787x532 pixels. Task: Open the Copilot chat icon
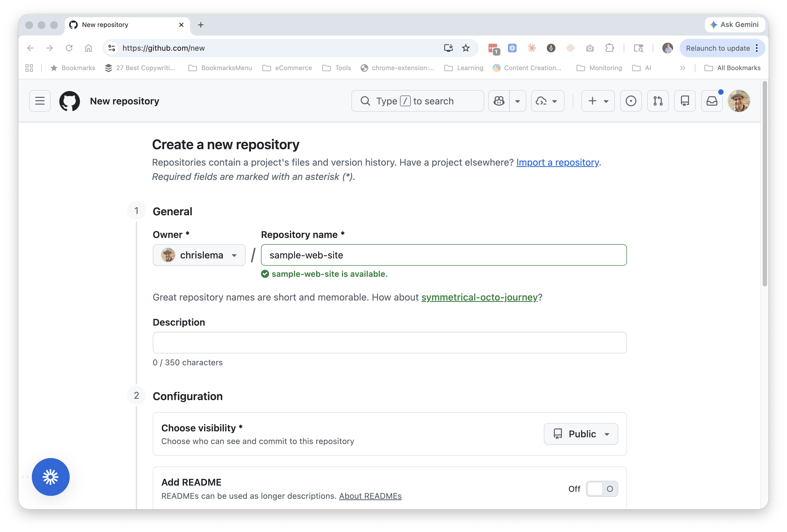(x=499, y=101)
